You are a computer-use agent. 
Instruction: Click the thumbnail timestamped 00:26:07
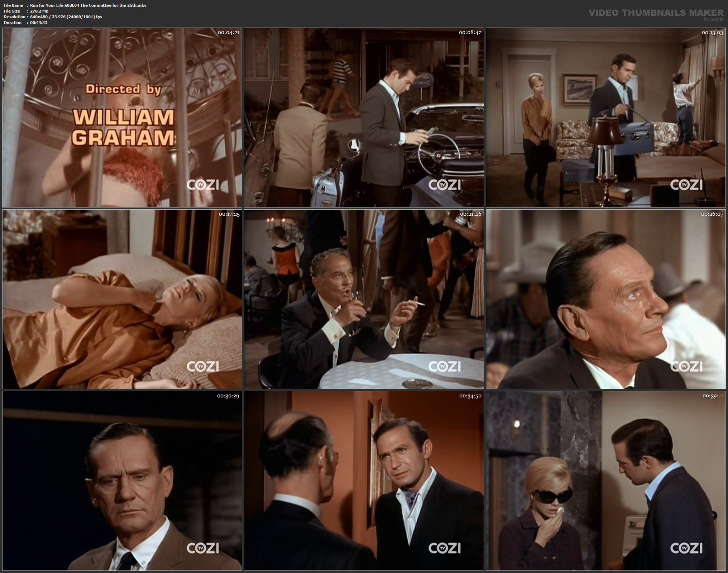pyautogui.click(x=605, y=299)
